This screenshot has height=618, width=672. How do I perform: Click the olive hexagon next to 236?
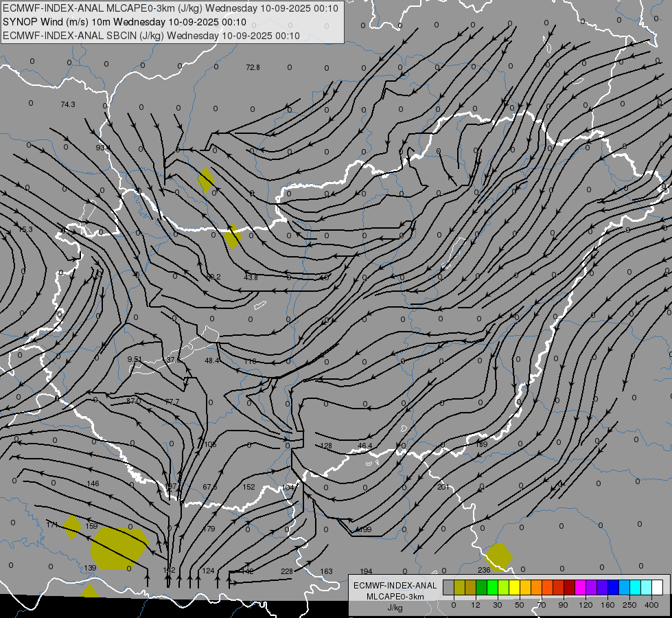click(x=499, y=557)
